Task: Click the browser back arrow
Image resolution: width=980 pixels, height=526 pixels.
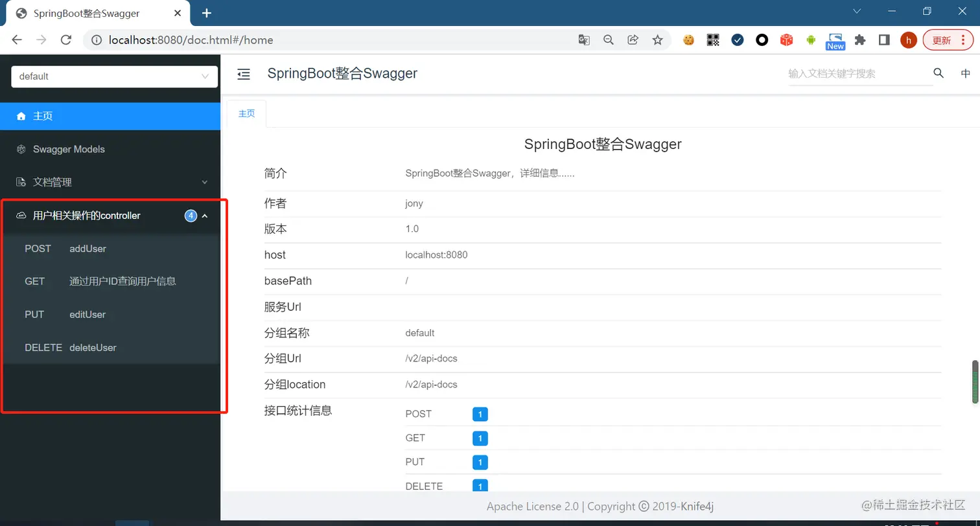Action: click(17, 40)
